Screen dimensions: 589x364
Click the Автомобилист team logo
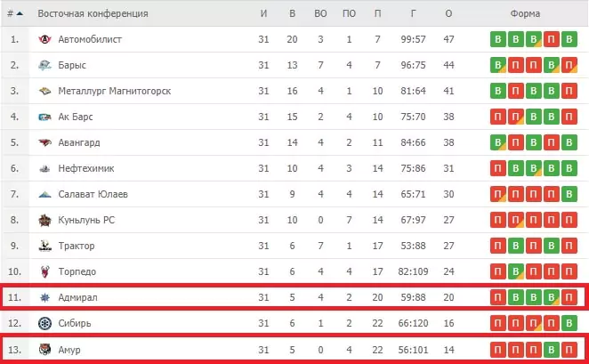pos(44,39)
